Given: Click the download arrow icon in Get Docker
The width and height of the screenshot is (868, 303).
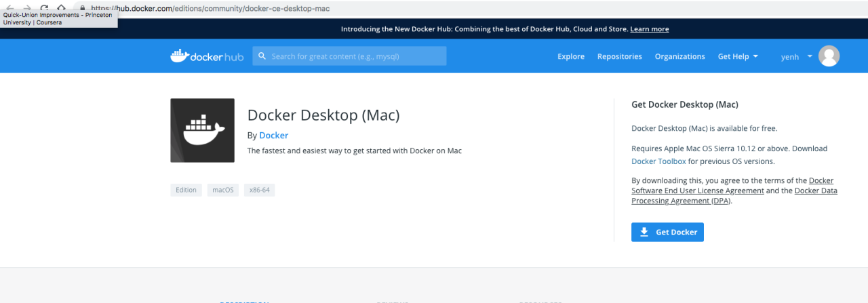Looking at the screenshot, I should coord(644,232).
